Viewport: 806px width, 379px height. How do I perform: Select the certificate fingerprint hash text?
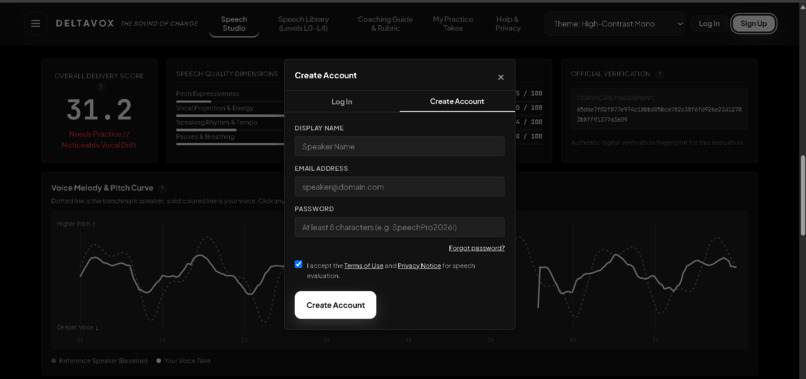point(658,114)
